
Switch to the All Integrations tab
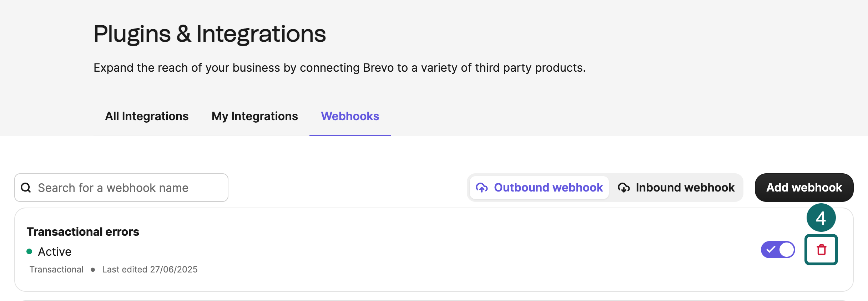[146, 116]
